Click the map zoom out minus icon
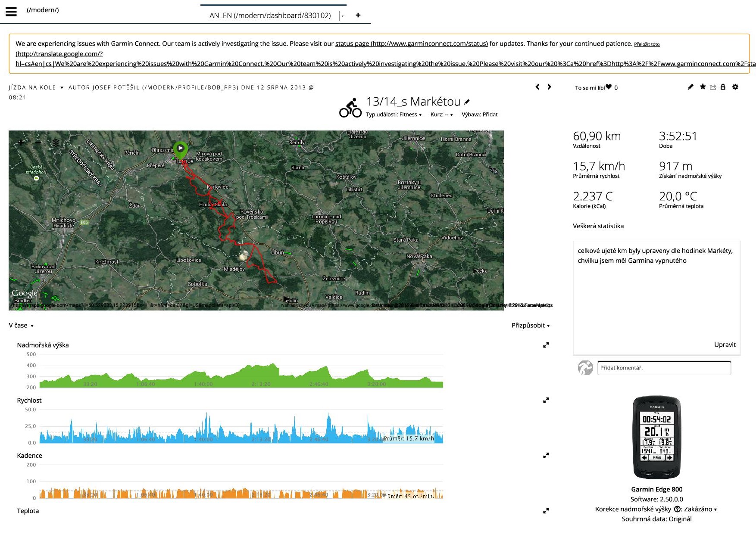Screen dimensions: 756x534 [x=39, y=143]
